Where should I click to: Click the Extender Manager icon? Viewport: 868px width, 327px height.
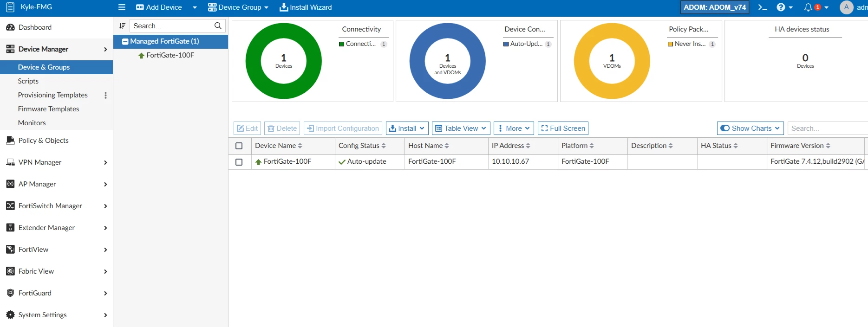(x=10, y=228)
